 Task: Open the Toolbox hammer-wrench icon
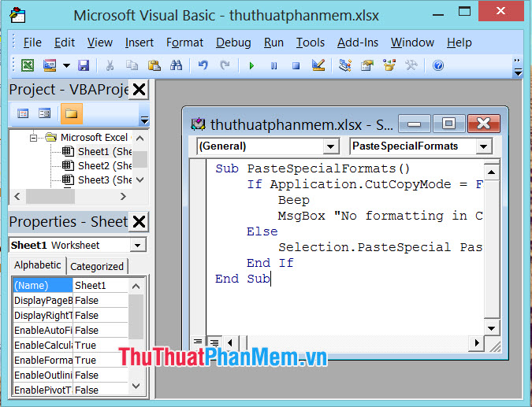point(411,65)
